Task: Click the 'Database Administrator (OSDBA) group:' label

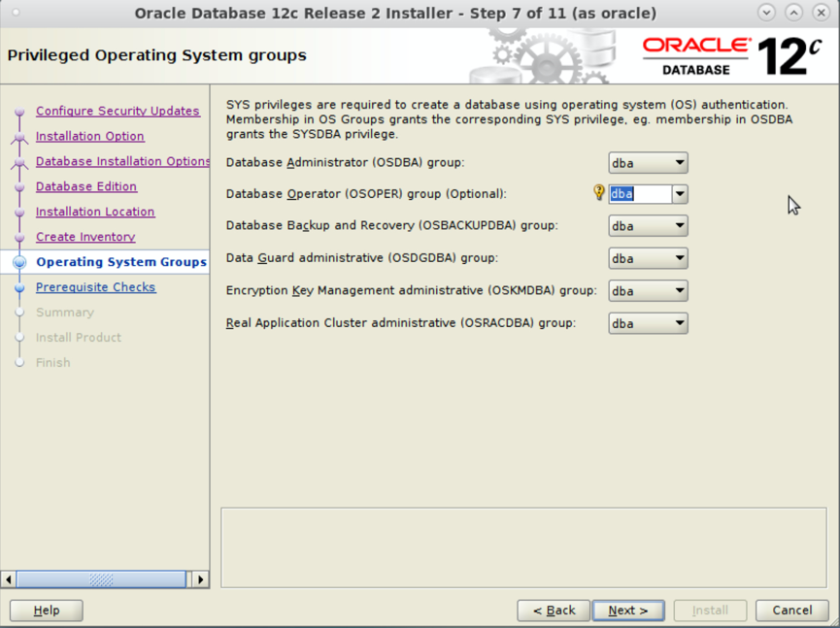Action: [345, 163]
